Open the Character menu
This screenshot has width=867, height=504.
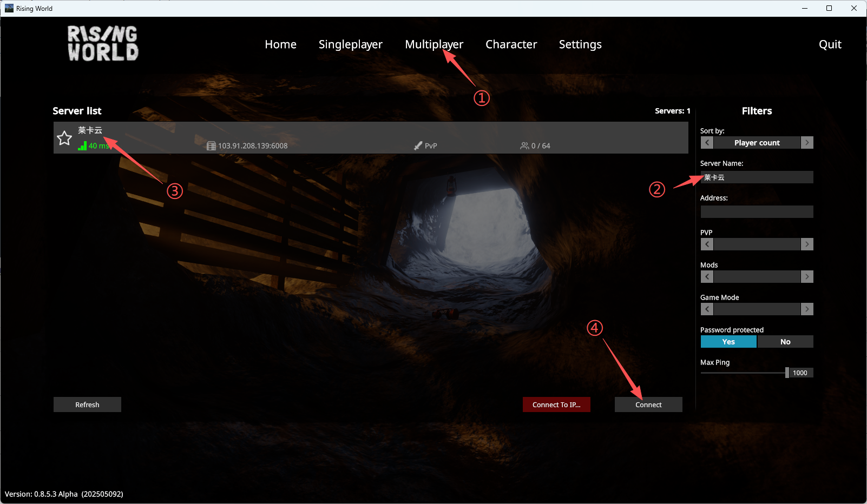point(511,44)
